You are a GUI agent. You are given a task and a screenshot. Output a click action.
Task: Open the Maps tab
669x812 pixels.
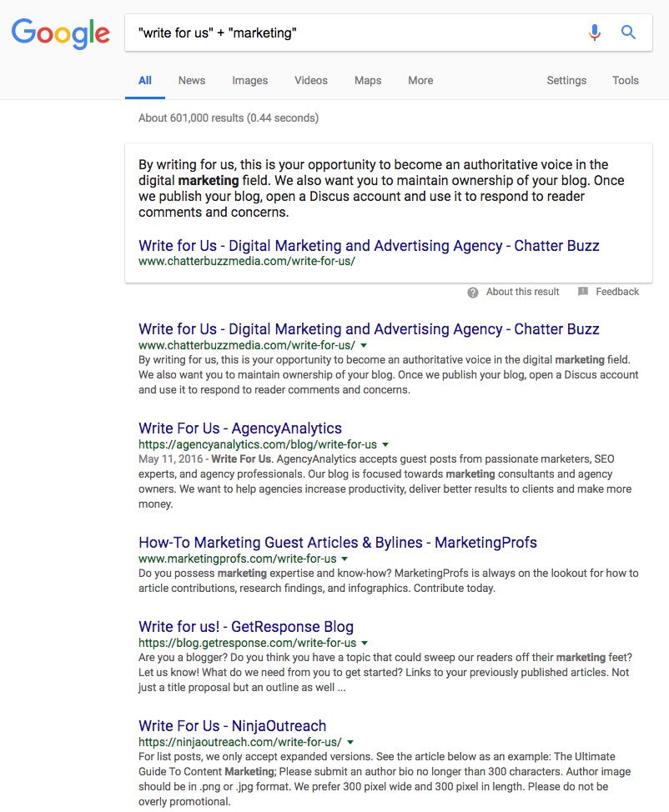point(368,80)
